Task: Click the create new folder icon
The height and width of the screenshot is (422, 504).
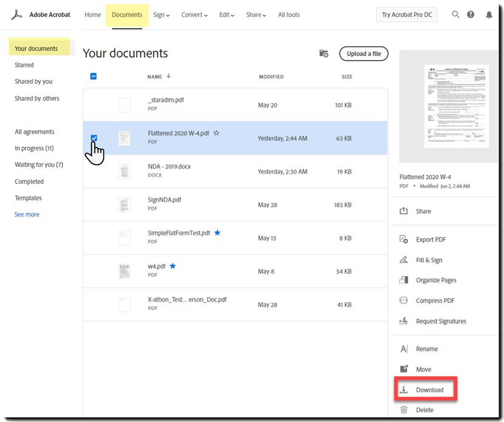Action: pos(324,53)
